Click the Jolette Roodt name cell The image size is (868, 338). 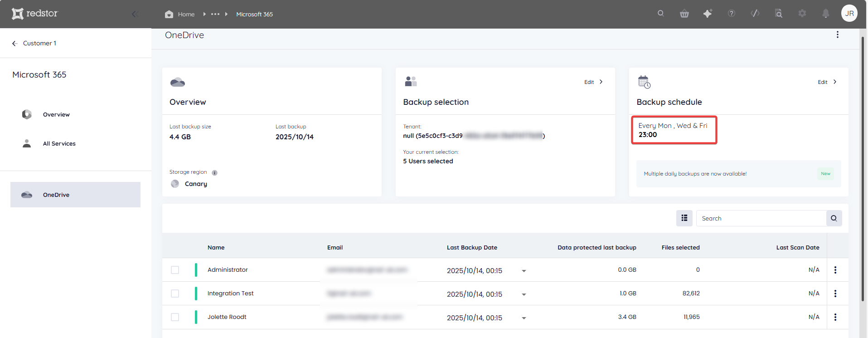(227, 317)
